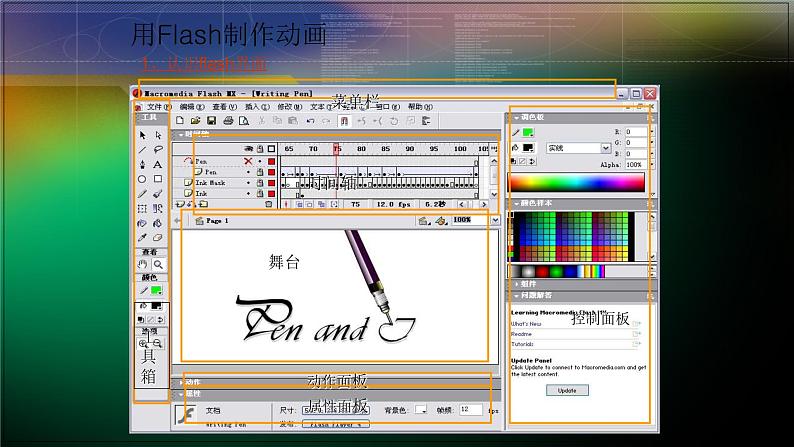Screen dimensions: 794x447
Task: Click the document size button in Properties
Action: pos(336,410)
